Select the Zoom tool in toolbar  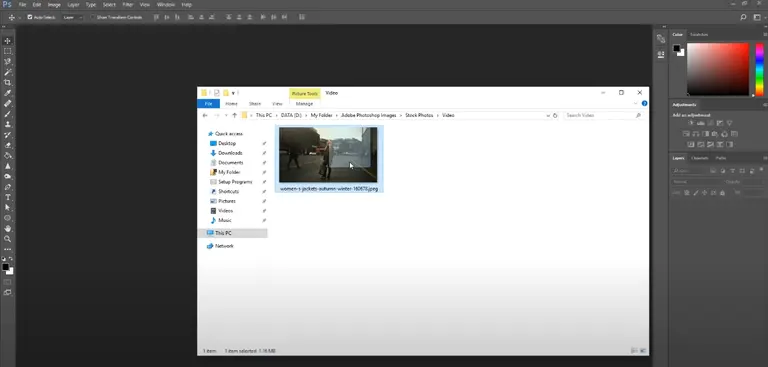click(x=7, y=239)
